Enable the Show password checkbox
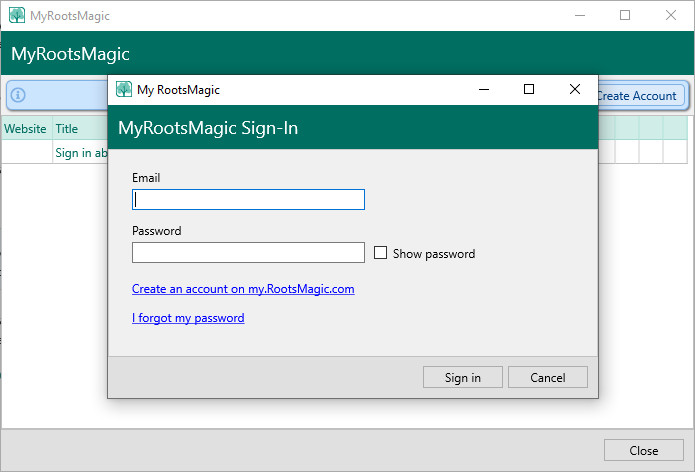The height and width of the screenshot is (472, 695). coord(380,253)
